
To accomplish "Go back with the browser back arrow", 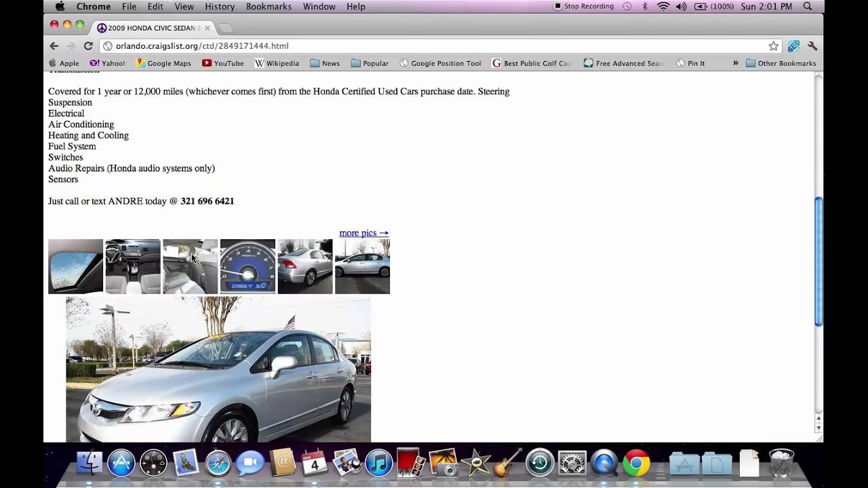I will tap(54, 45).
